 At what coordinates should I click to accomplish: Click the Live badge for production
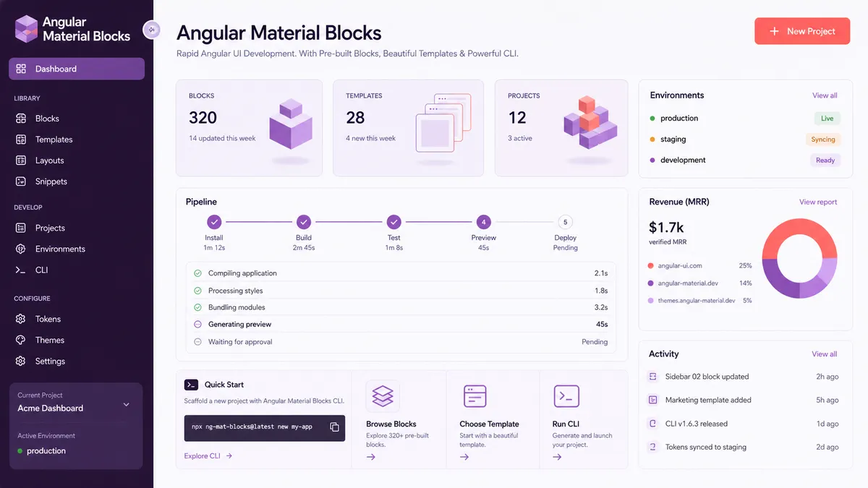pos(827,119)
